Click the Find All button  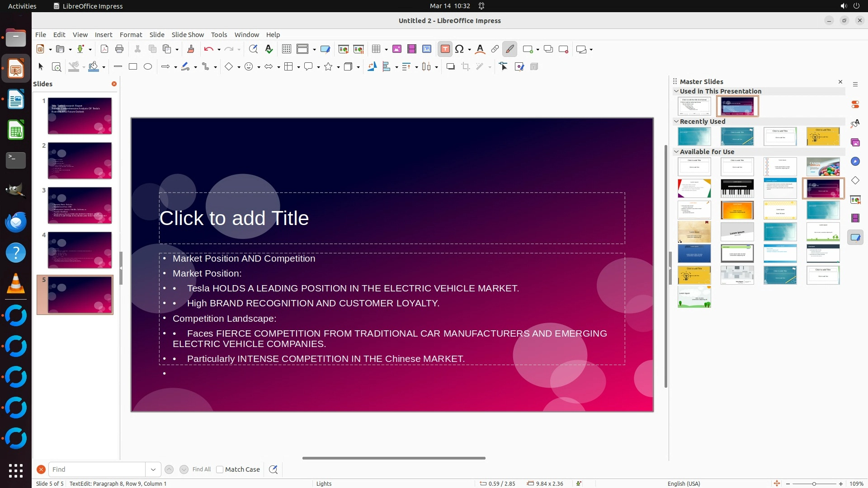click(201, 469)
